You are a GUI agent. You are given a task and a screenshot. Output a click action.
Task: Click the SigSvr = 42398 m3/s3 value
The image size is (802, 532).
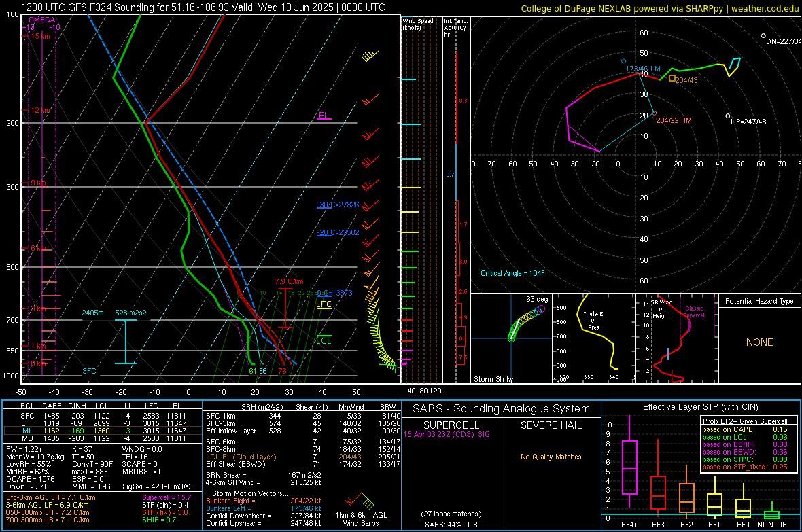pyautogui.click(x=158, y=487)
